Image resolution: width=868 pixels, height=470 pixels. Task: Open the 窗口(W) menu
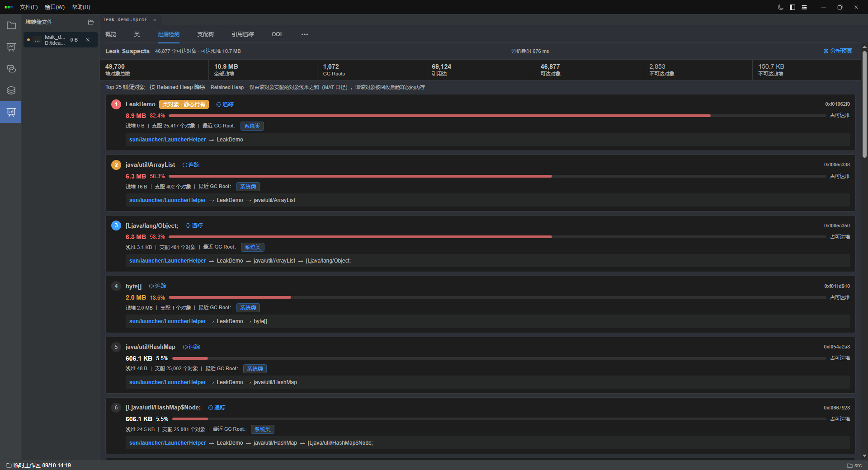click(x=55, y=7)
